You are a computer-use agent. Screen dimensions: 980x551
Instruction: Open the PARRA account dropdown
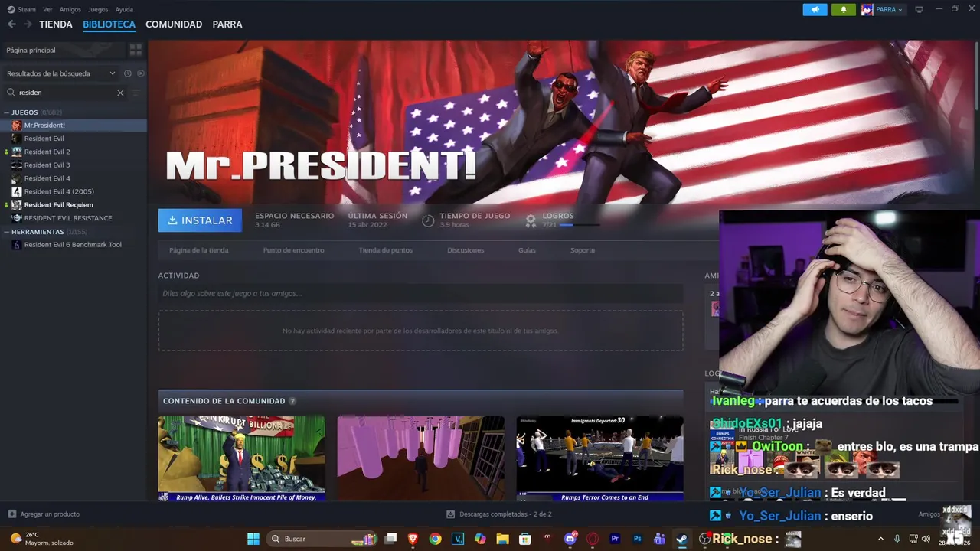pos(883,9)
